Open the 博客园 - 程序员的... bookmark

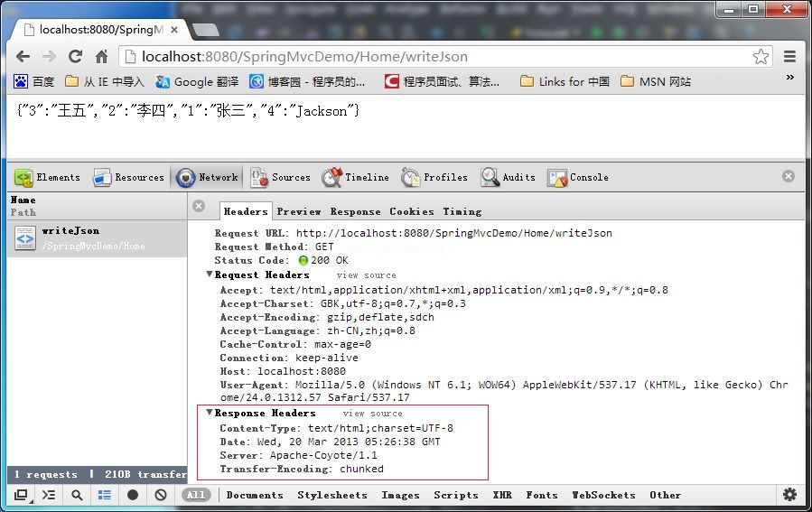(307, 81)
